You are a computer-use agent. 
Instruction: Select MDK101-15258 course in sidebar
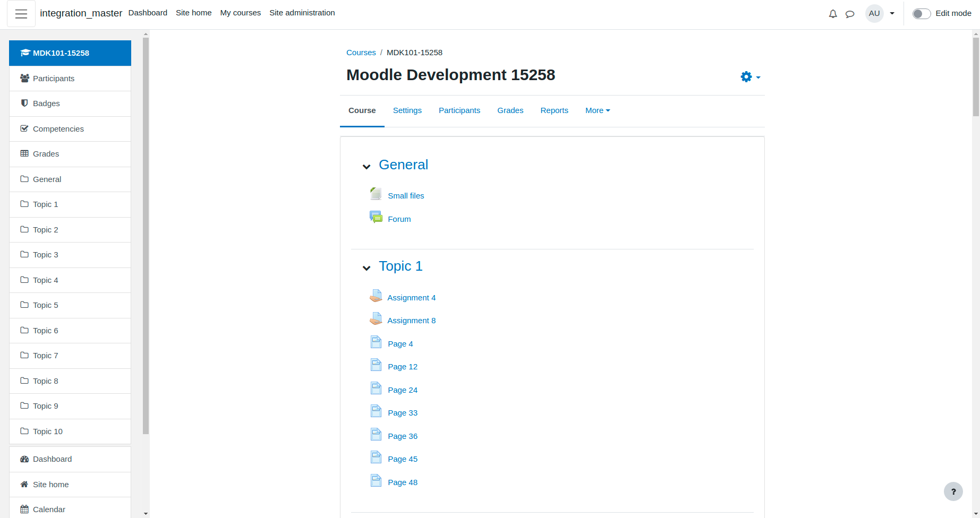pos(70,53)
